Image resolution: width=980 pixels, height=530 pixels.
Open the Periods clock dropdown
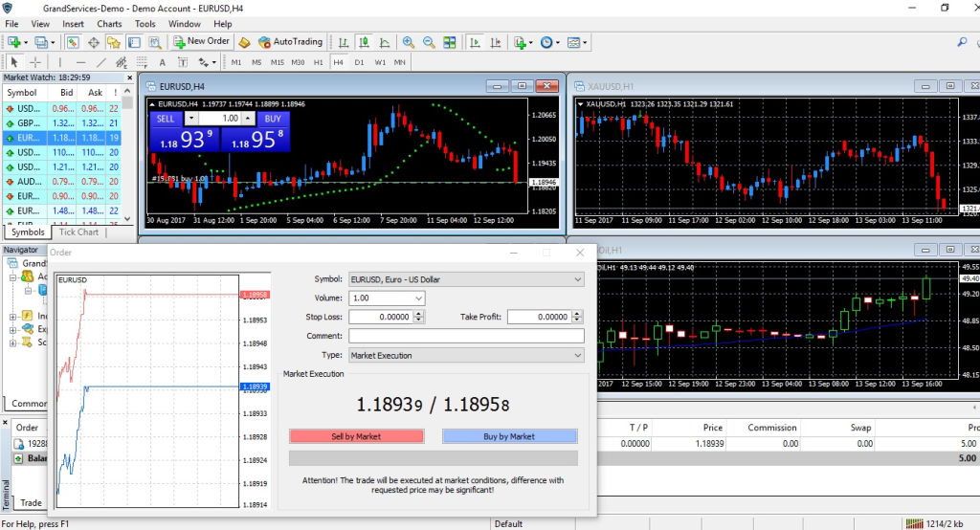[558, 42]
